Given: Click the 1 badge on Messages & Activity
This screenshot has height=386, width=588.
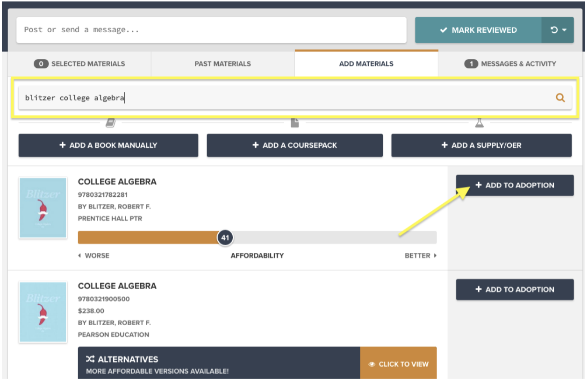Looking at the screenshot, I should (471, 64).
